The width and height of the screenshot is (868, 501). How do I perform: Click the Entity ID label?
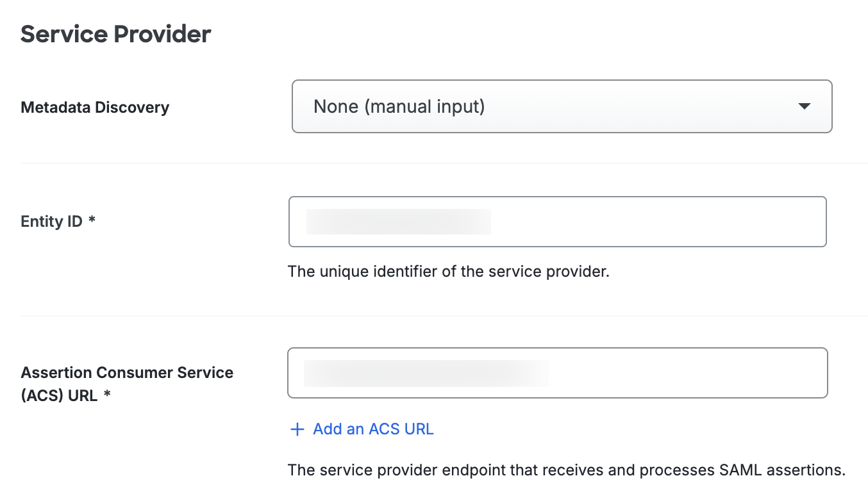(52, 222)
